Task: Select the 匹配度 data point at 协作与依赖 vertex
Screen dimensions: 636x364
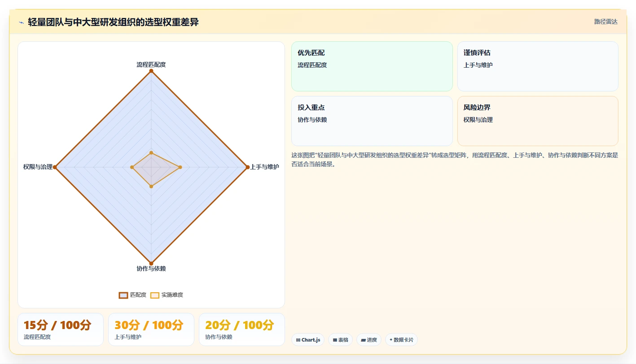Action: click(x=151, y=263)
